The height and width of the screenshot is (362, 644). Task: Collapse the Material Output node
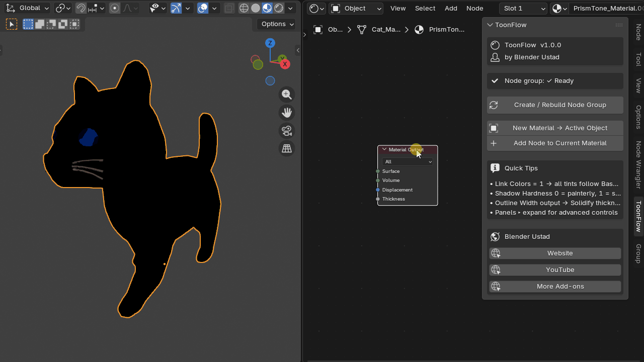point(384,149)
